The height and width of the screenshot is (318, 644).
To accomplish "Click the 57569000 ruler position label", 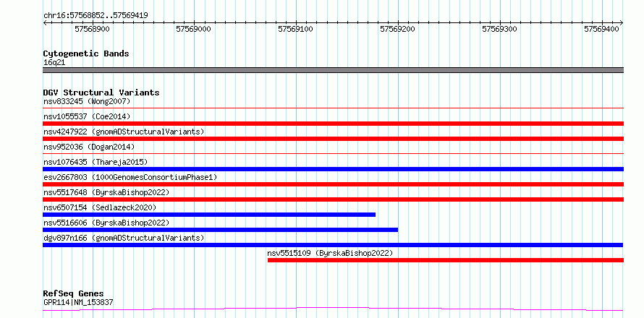I will pos(193,29).
